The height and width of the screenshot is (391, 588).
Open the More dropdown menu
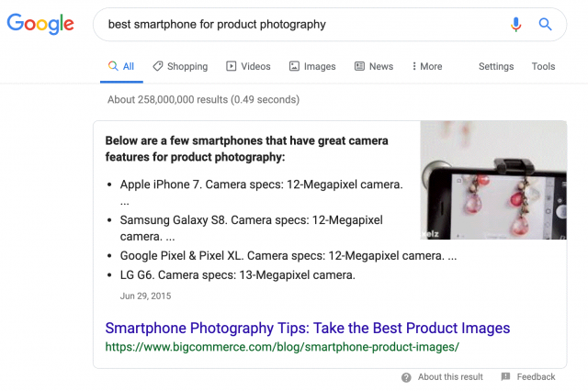(426, 66)
